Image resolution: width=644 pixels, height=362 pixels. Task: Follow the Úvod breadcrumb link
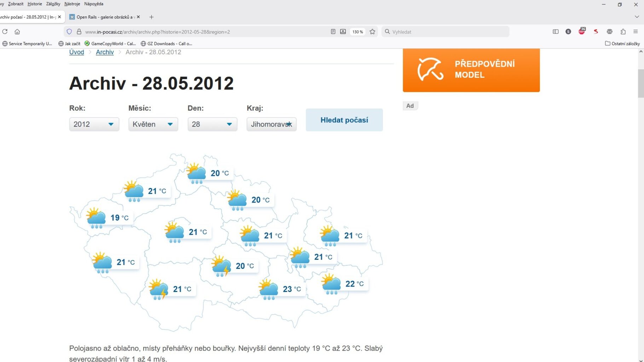point(76,52)
